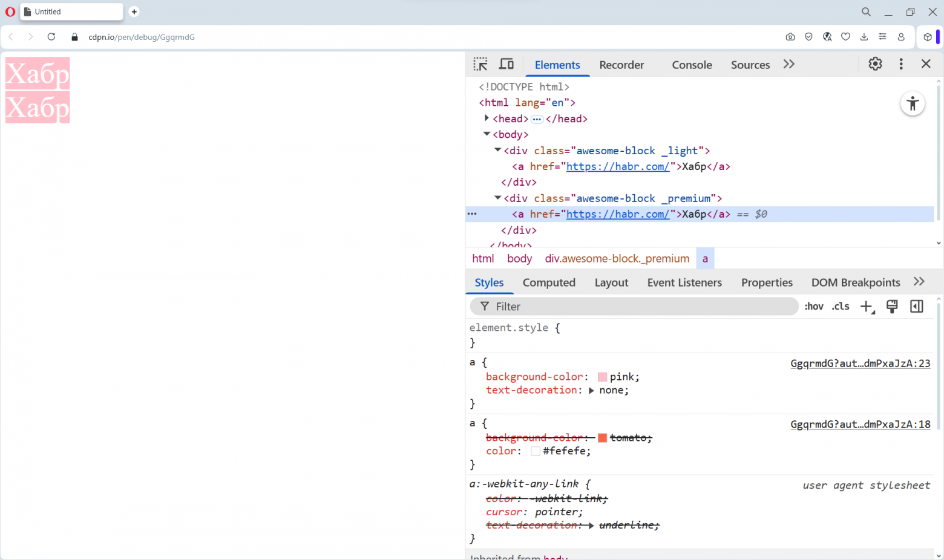Screen dimensions: 944x560
Task: Open DevTools settings gear
Action: tap(875, 64)
